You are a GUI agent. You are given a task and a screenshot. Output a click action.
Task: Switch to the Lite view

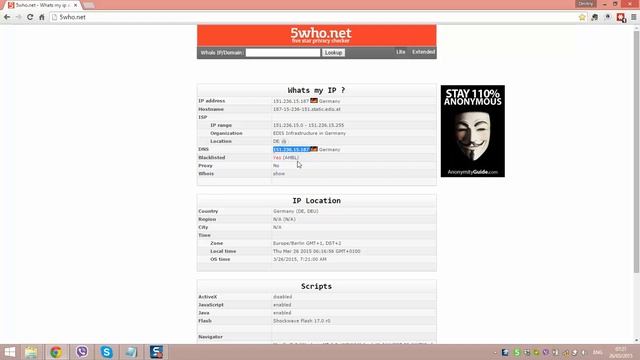pos(400,52)
